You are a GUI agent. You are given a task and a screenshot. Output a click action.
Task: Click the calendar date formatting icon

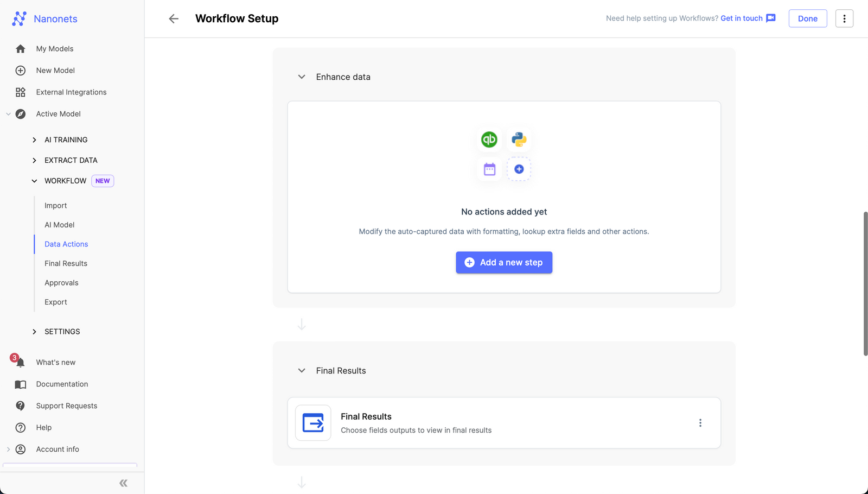(489, 169)
